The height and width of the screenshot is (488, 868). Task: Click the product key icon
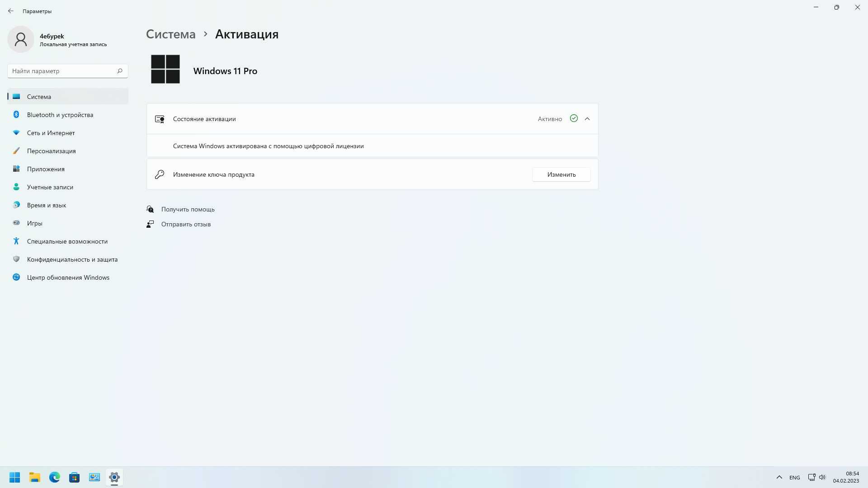point(160,174)
